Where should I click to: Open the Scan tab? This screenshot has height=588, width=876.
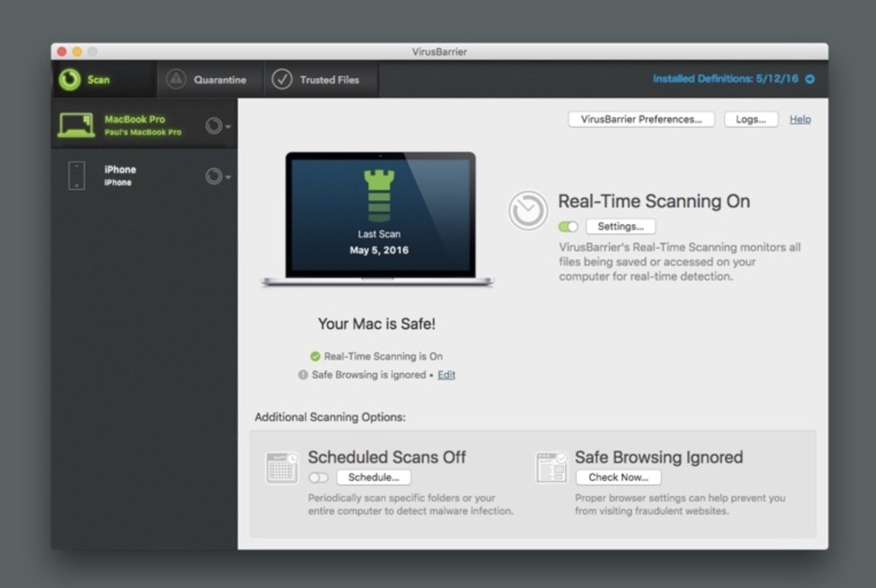pos(104,80)
